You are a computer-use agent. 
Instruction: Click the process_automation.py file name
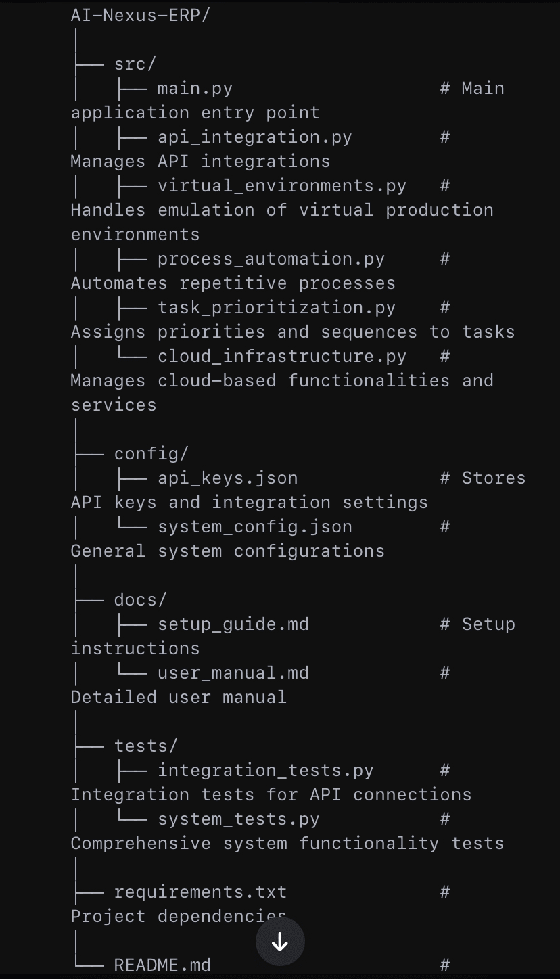[271, 258]
